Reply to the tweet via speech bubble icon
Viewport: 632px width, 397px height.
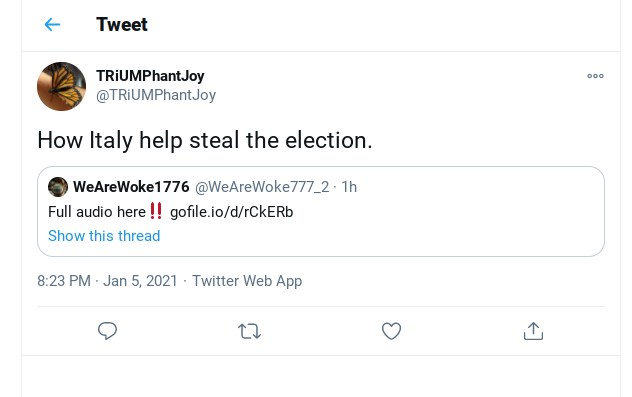[x=107, y=331]
